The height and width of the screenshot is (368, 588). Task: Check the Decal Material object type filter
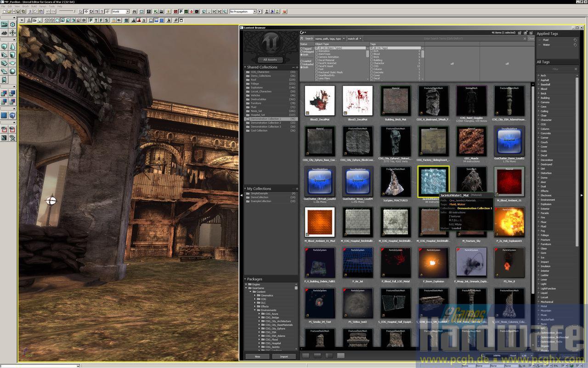317,60
